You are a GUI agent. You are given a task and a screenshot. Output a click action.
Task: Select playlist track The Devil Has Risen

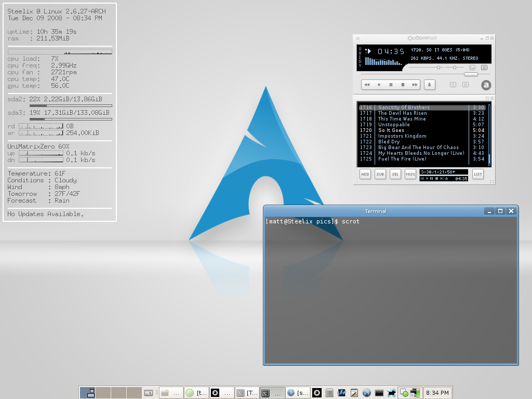pos(422,113)
